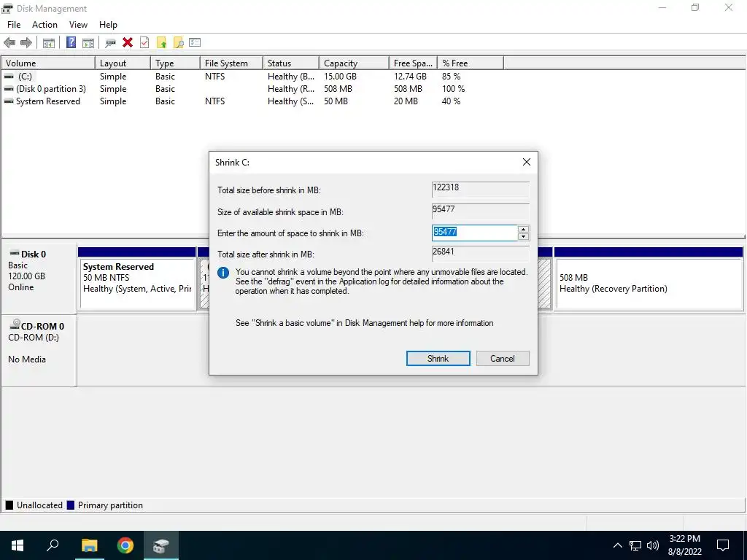This screenshot has width=747, height=560.
Task: Open the notification center icon
Action: click(723, 545)
